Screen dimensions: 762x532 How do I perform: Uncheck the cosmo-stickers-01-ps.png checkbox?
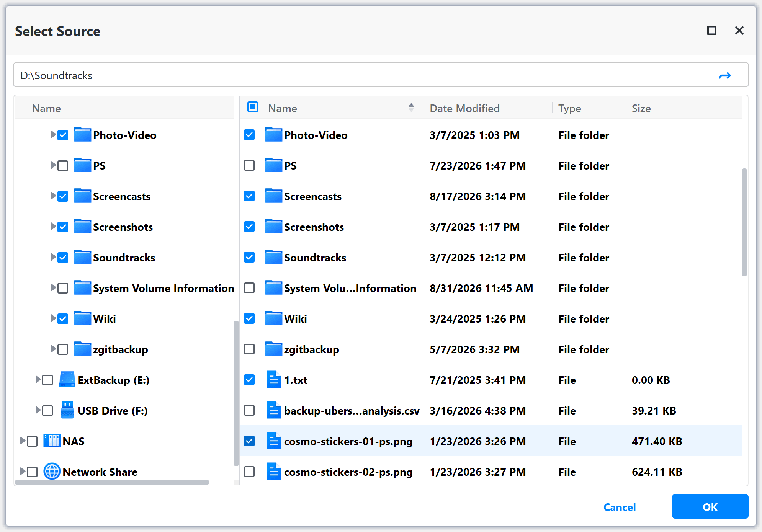point(249,441)
